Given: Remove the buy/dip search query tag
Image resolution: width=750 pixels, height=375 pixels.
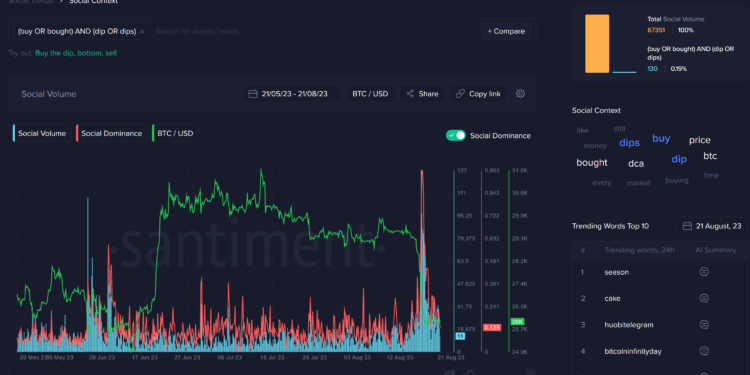Looking at the screenshot, I should click(142, 32).
